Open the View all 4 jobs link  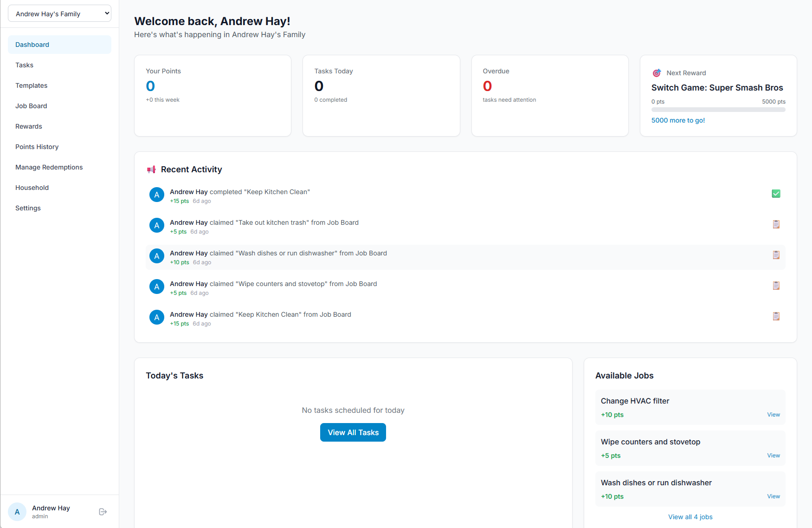pos(690,516)
